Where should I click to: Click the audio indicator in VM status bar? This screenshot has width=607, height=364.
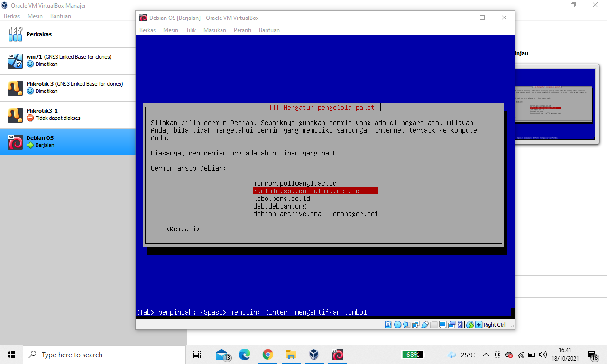click(x=407, y=325)
